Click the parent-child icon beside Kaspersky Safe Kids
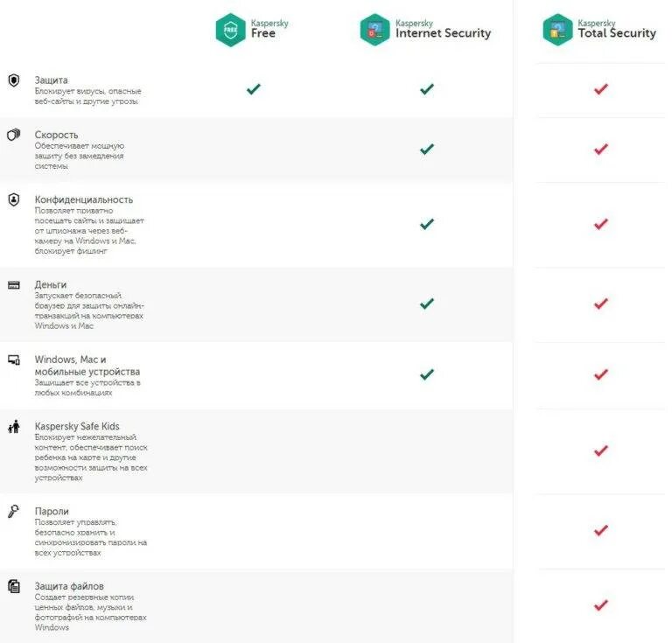672x643 pixels. coord(13,427)
